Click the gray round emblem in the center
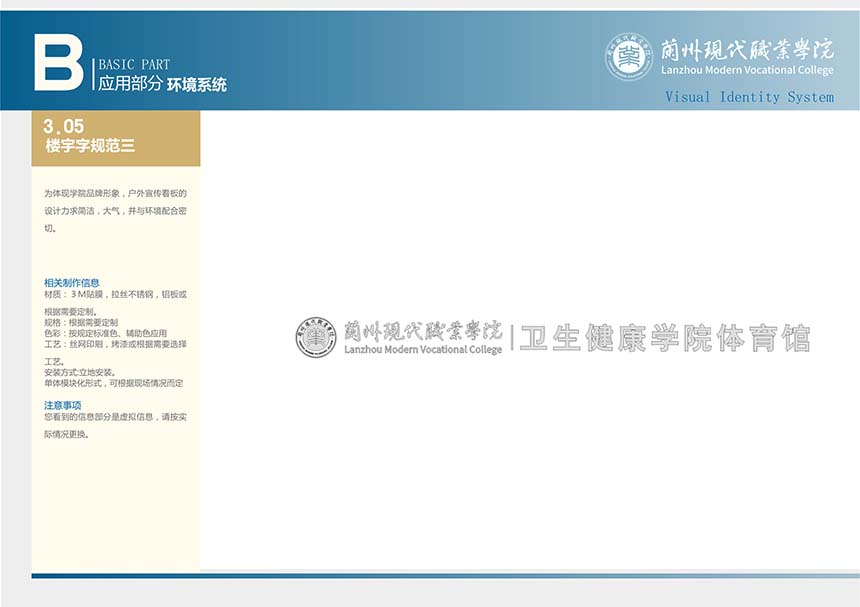 pyautogui.click(x=316, y=338)
